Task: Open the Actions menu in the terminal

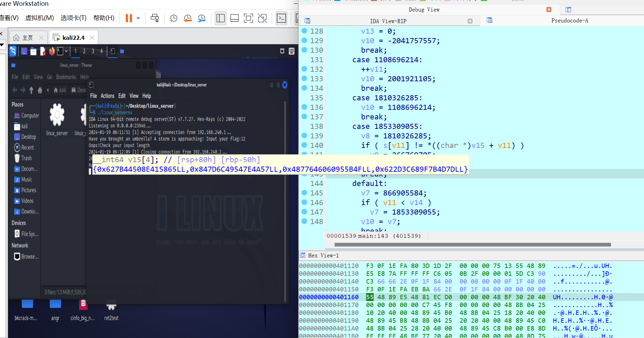Action: (x=107, y=96)
